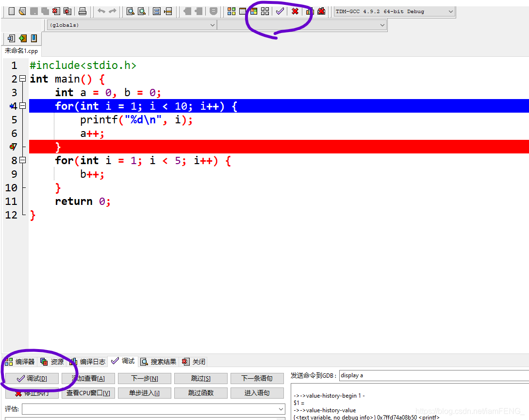The height and width of the screenshot is (420, 529).
Task: Click the 进入语句 button
Action: [x=257, y=393]
